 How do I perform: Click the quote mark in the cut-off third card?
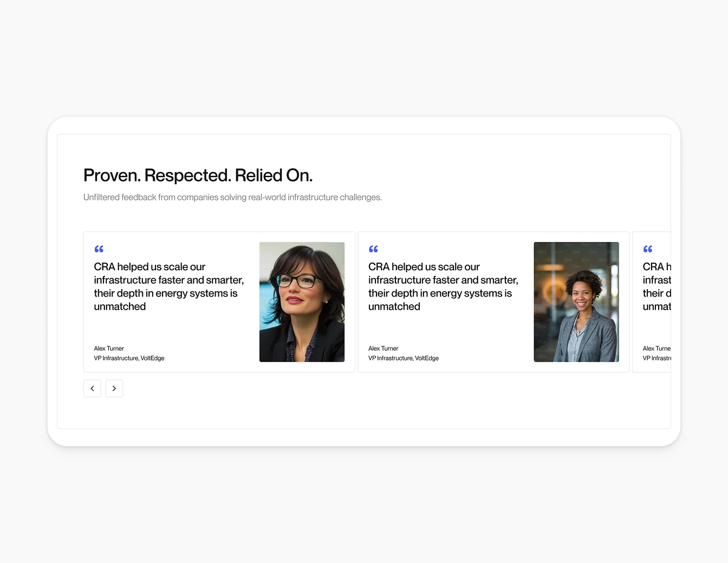pyautogui.click(x=648, y=249)
